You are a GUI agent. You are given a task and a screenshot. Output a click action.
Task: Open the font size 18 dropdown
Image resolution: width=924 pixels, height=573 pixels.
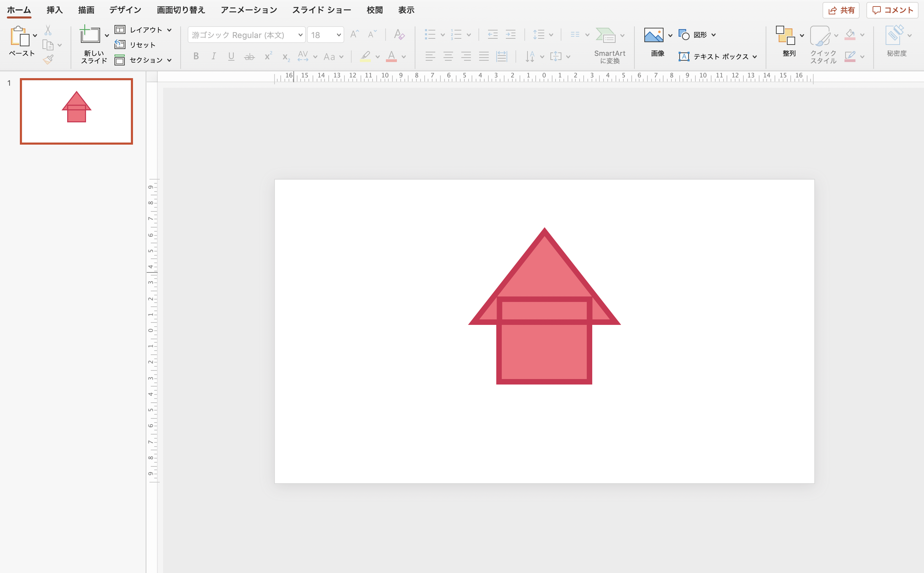coord(339,35)
